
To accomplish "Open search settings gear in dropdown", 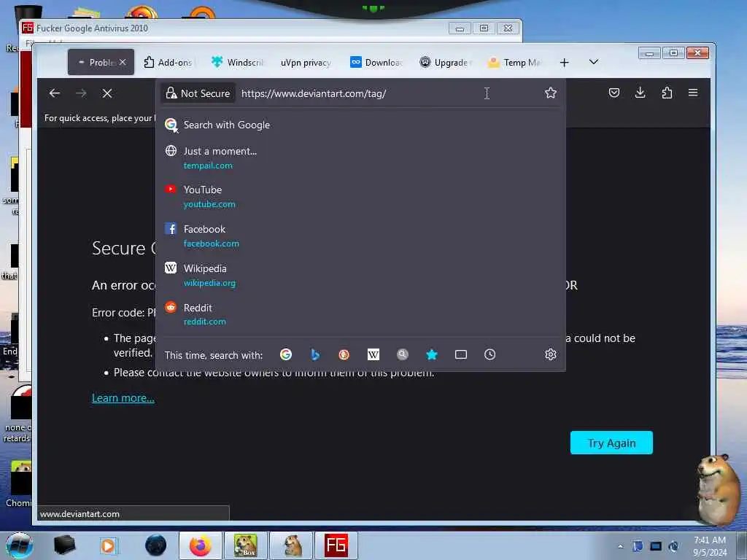I will click(x=551, y=355).
